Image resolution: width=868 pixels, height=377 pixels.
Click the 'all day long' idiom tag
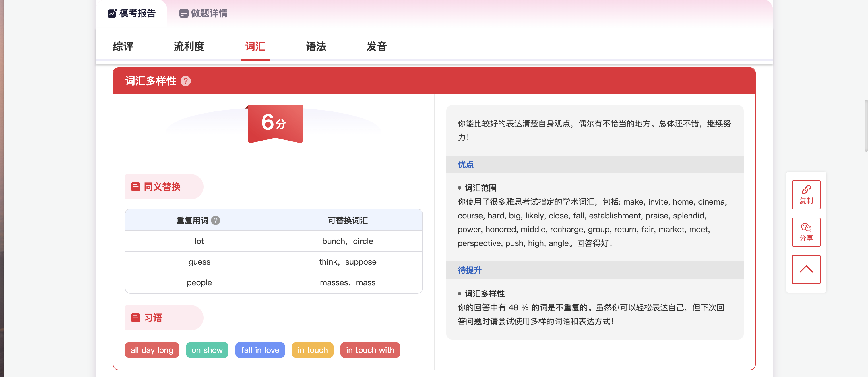(x=152, y=350)
